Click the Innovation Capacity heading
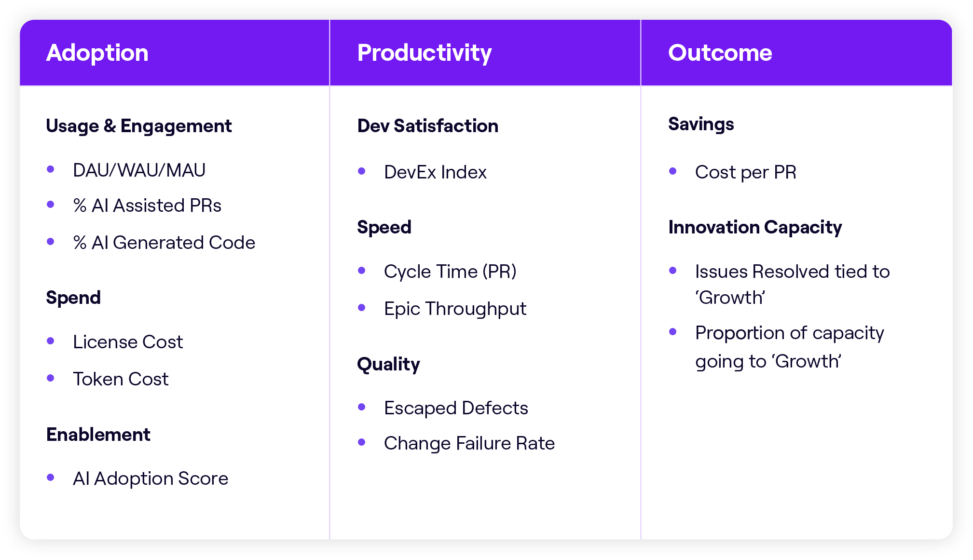The image size is (973, 560). [755, 227]
